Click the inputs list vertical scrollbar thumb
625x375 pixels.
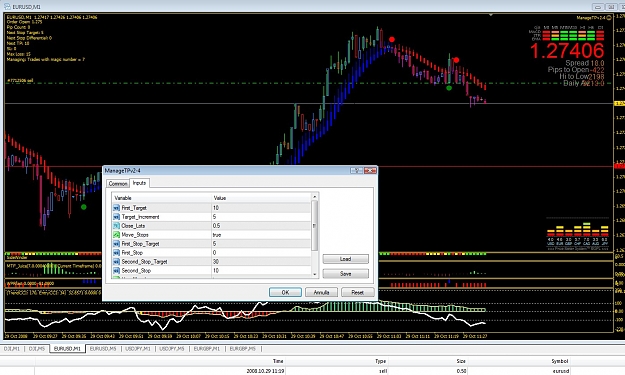pos(314,226)
